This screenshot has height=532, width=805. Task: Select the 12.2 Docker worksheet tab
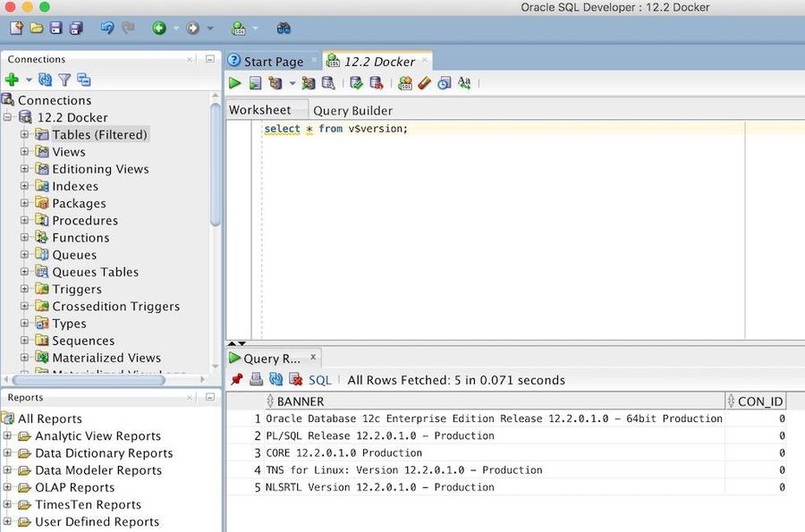(379, 62)
